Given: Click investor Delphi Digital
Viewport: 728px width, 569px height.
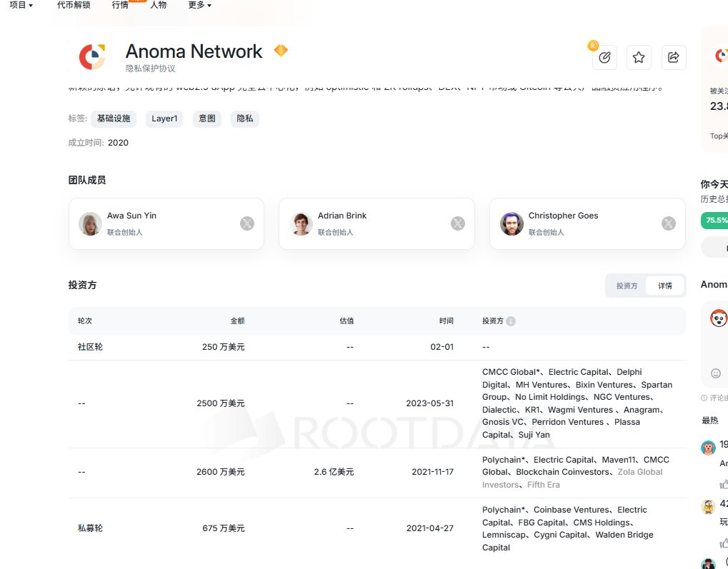Looking at the screenshot, I should [562, 378].
